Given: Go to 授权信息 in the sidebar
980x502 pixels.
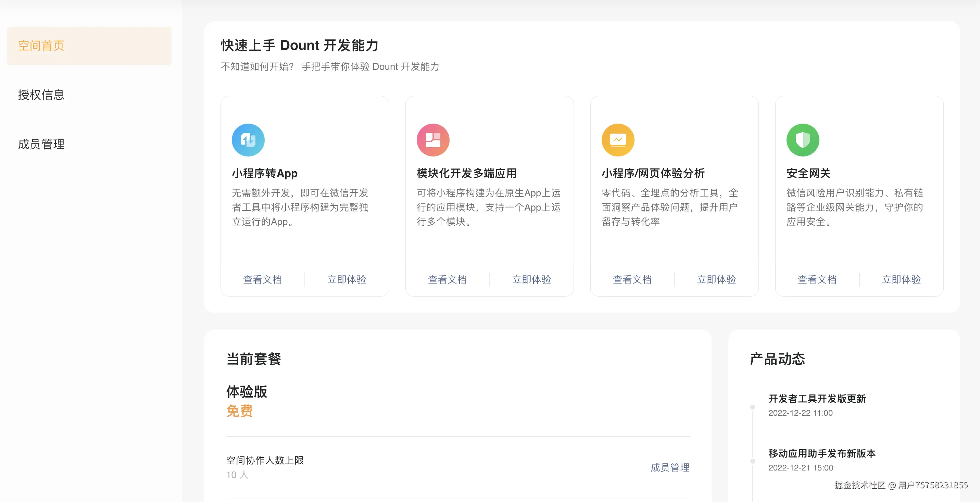Looking at the screenshot, I should [41, 95].
